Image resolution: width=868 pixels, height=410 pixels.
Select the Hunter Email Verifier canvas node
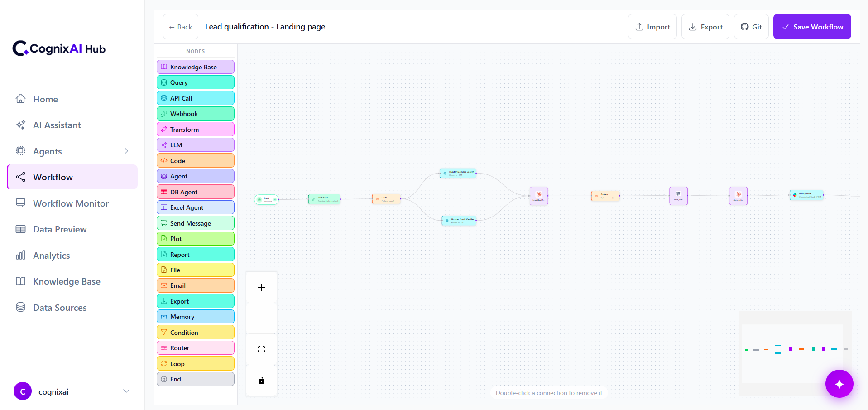[459, 221]
